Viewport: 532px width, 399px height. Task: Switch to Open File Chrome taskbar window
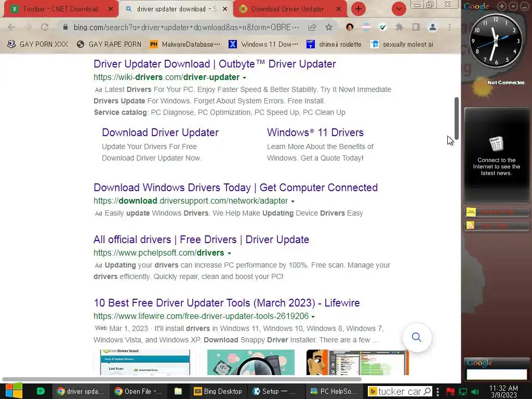coord(138,391)
